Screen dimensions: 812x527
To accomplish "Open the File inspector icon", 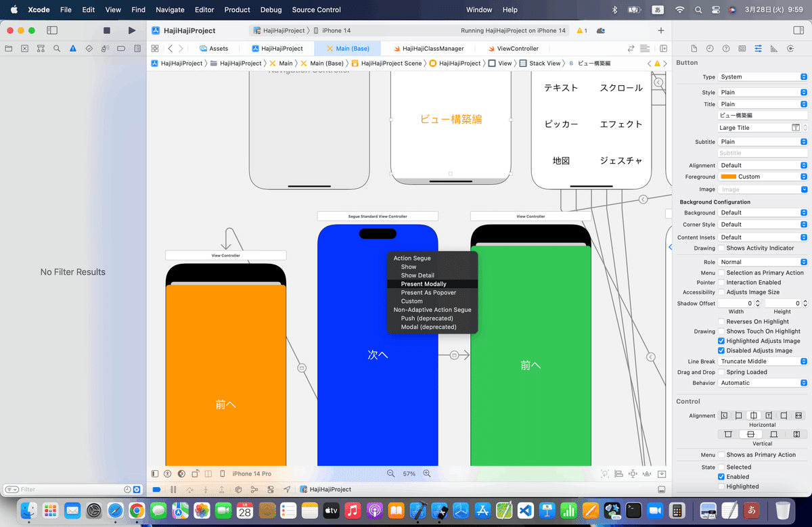I will tap(694, 49).
